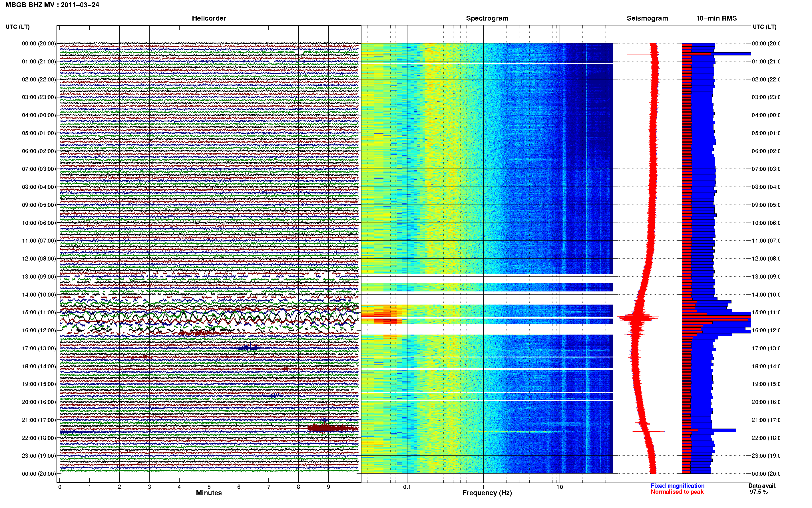Click the '0.1' frequency tick label

(x=407, y=487)
